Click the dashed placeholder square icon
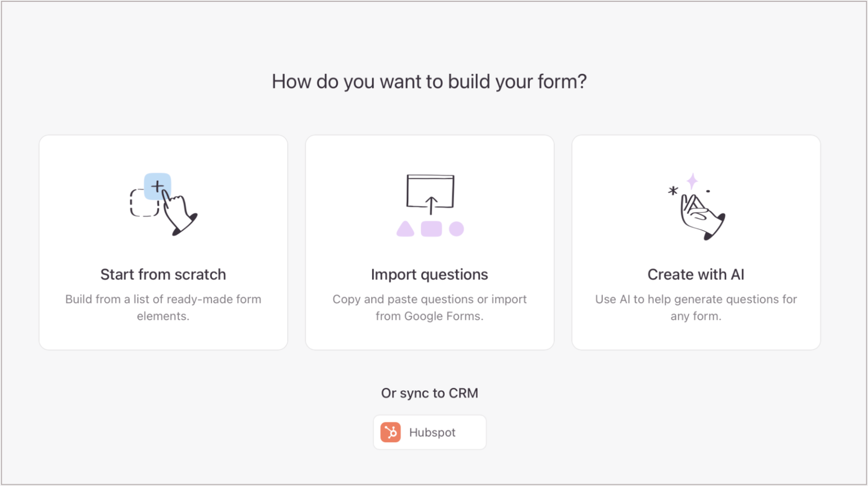Viewport: 868px width, 486px height. click(x=143, y=203)
